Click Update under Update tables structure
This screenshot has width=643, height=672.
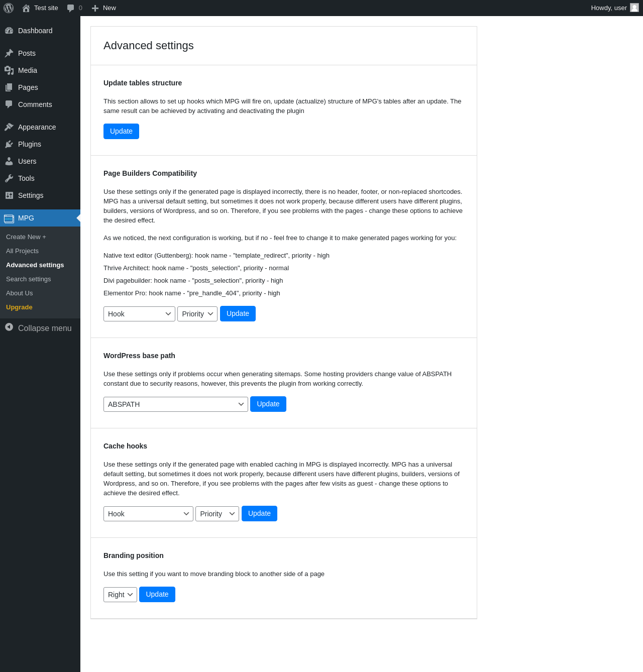point(121,131)
